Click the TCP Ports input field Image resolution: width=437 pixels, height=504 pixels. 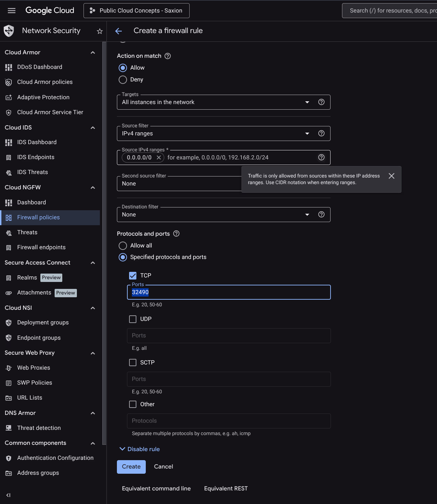(229, 292)
